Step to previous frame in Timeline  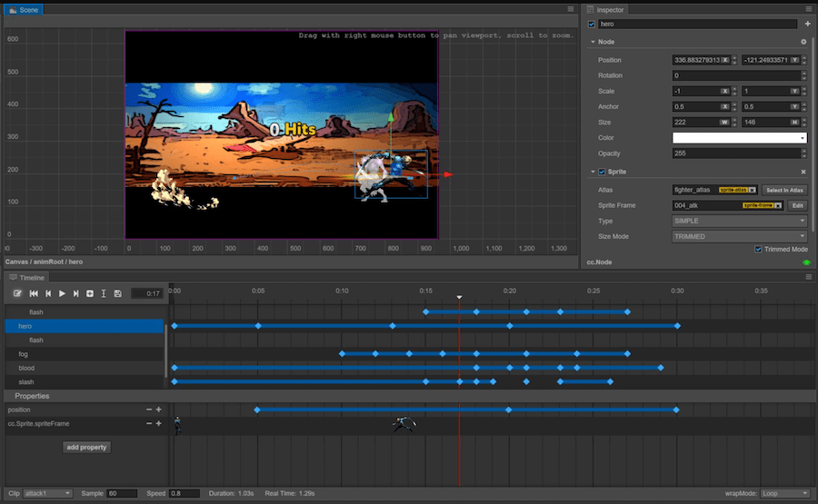click(48, 293)
